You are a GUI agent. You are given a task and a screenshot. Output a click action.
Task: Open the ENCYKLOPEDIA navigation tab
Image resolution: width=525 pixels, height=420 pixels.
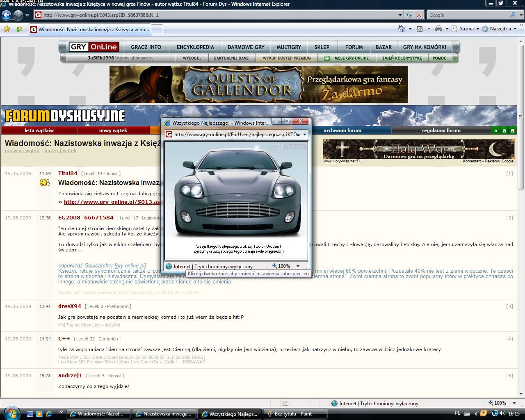point(195,47)
